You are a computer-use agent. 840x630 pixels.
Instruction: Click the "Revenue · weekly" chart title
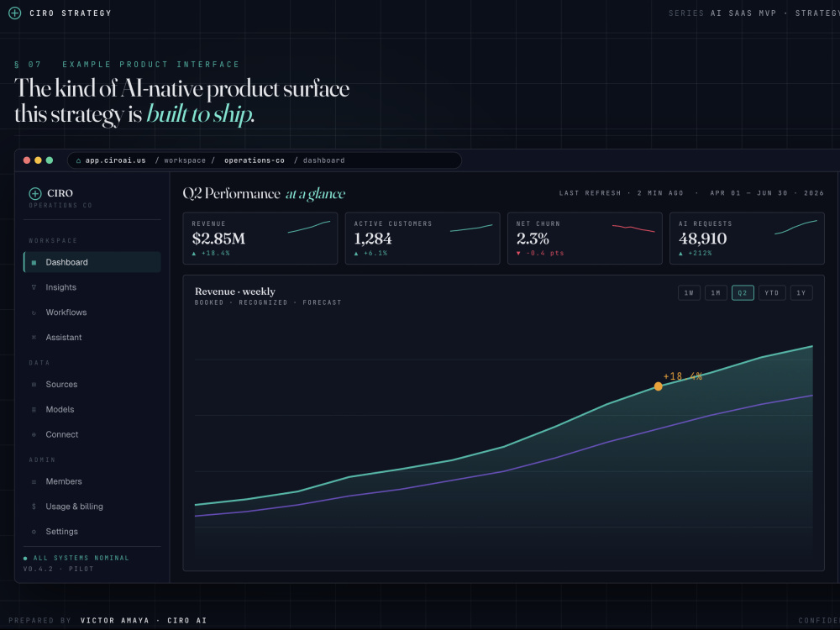point(235,291)
